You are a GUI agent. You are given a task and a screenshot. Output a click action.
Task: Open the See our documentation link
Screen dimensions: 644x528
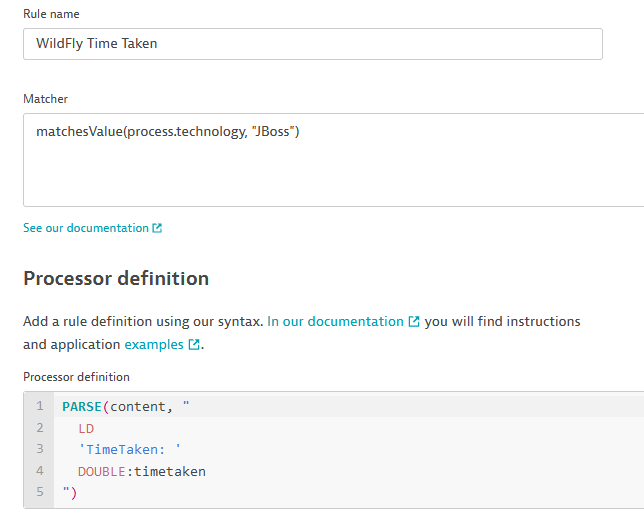(x=86, y=228)
